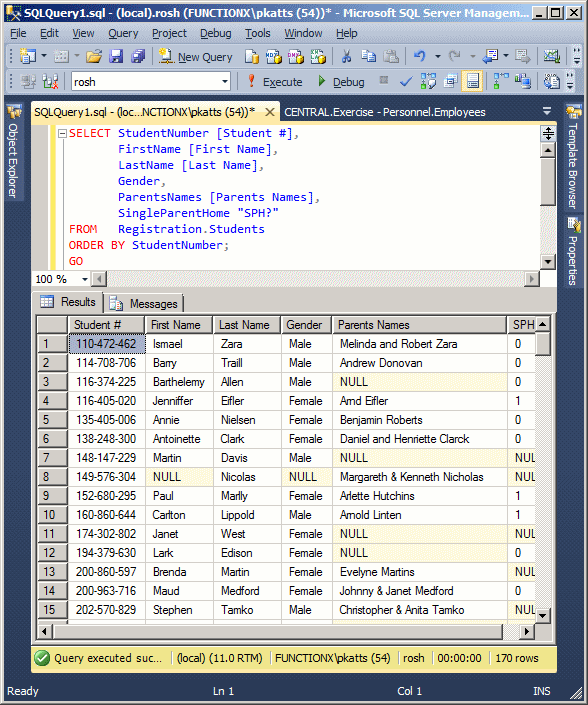The height and width of the screenshot is (705, 588).
Task: Click the results grid scroll down arrow
Action: point(543,616)
